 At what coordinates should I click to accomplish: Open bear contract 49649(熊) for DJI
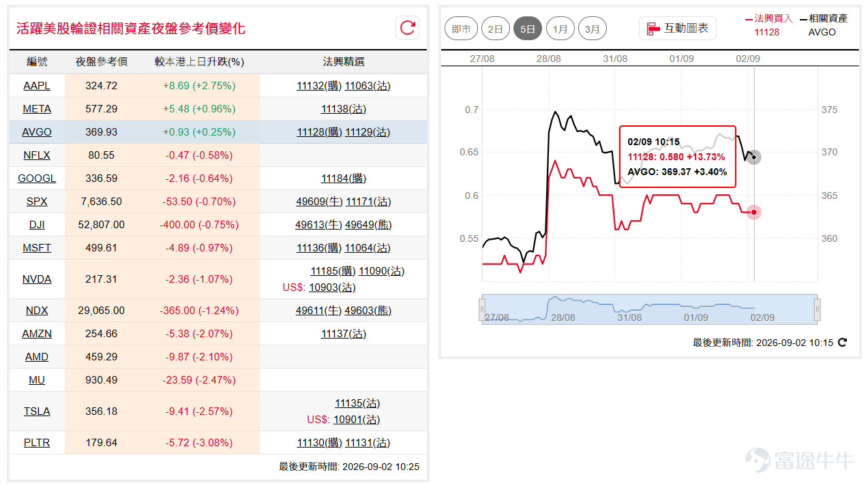pyautogui.click(x=368, y=225)
